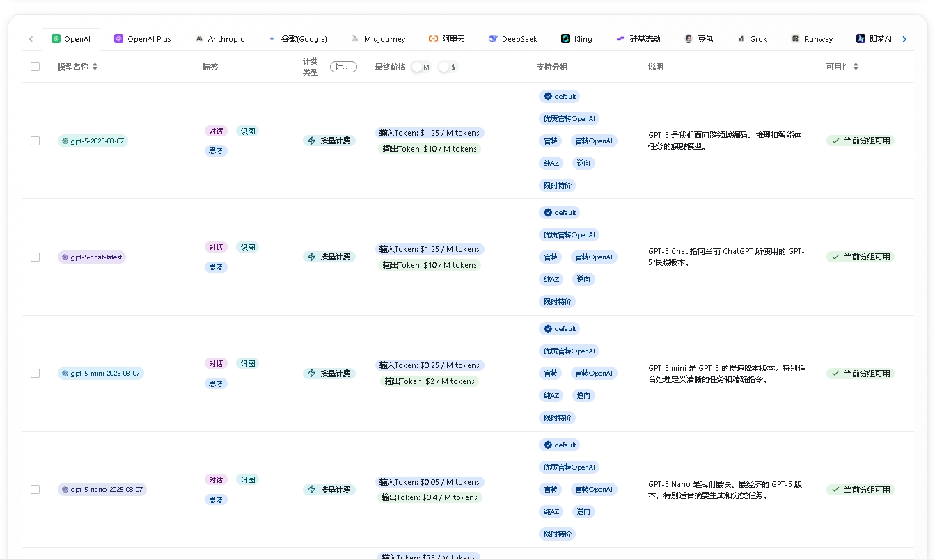Screen dimensions: 935x560
Task: Click the gpt-5-chat-latest model name chip
Action: [92, 257]
